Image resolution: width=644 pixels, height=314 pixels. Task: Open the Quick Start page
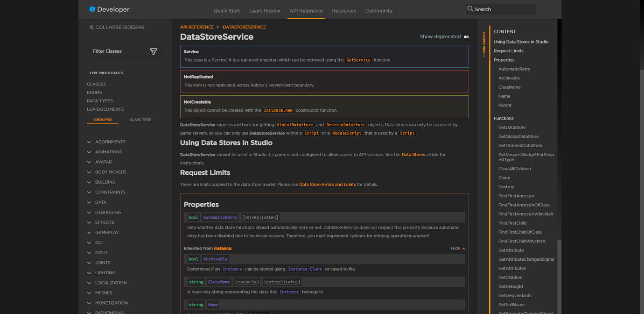pyautogui.click(x=227, y=10)
